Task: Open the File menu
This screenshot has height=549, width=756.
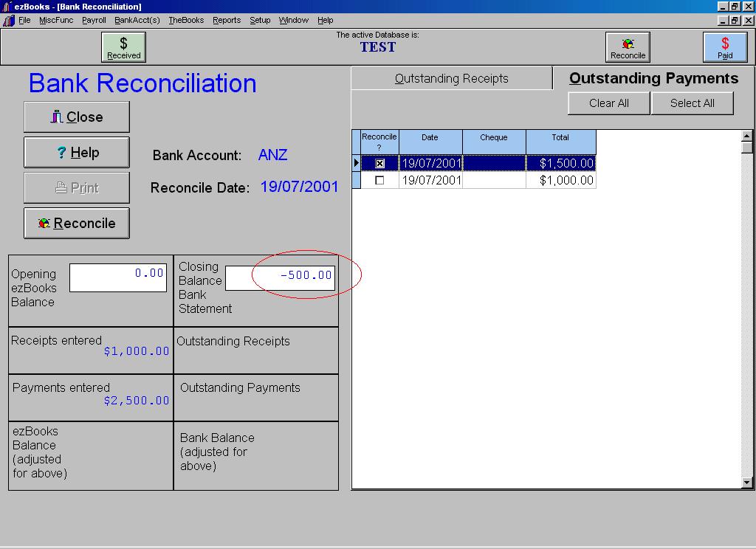Action: click(x=24, y=20)
